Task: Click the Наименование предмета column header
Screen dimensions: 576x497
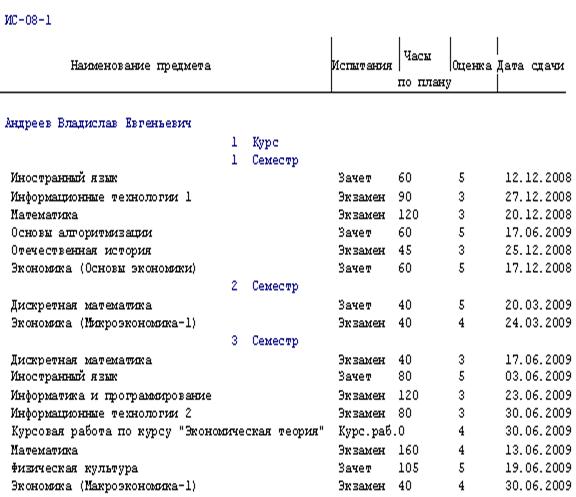Action: tap(141, 66)
